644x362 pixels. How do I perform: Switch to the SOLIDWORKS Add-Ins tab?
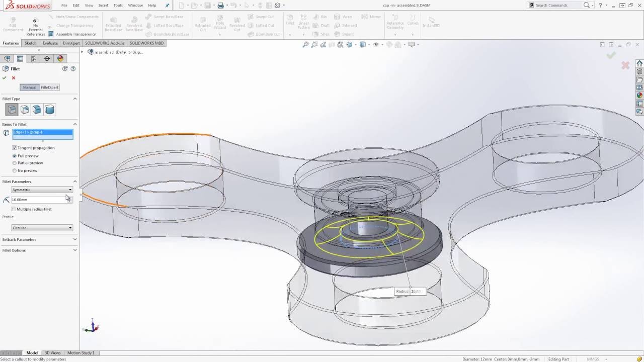105,43
